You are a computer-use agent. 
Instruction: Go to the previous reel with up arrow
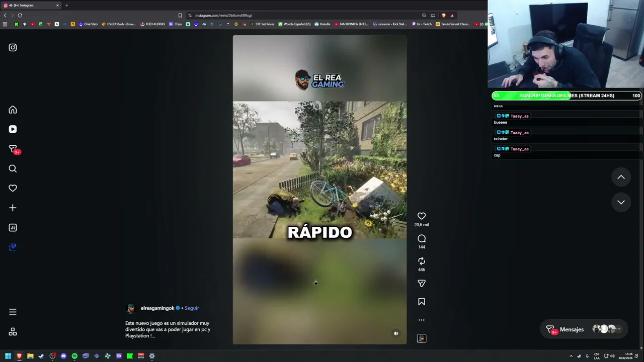(621, 177)
